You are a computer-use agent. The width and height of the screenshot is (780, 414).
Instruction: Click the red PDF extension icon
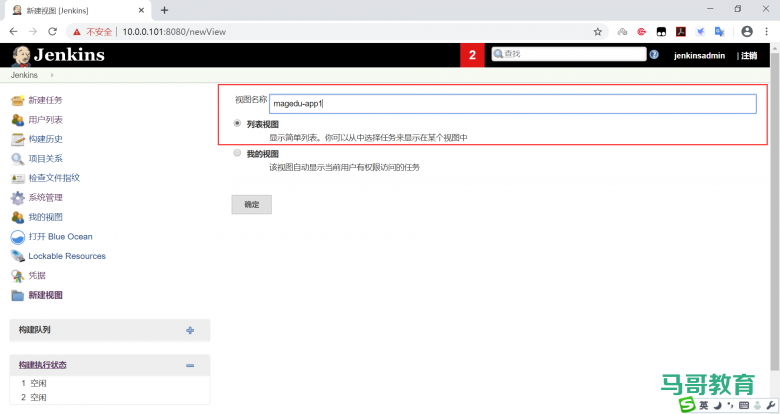681,31
